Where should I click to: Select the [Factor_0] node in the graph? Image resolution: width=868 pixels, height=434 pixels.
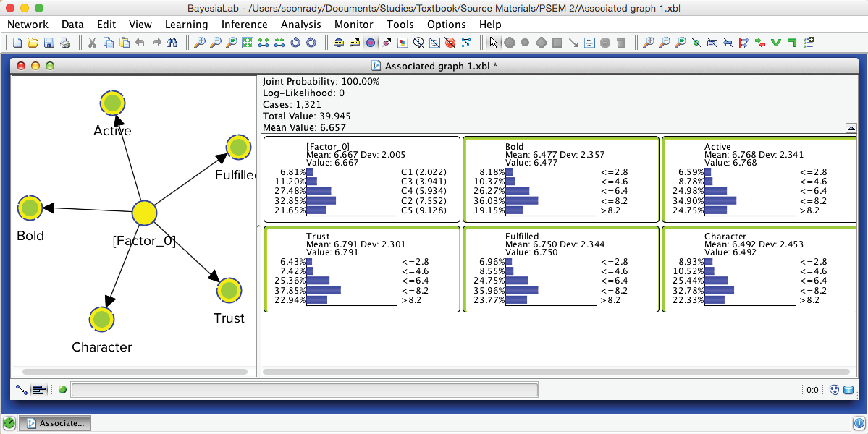point(144,213)
